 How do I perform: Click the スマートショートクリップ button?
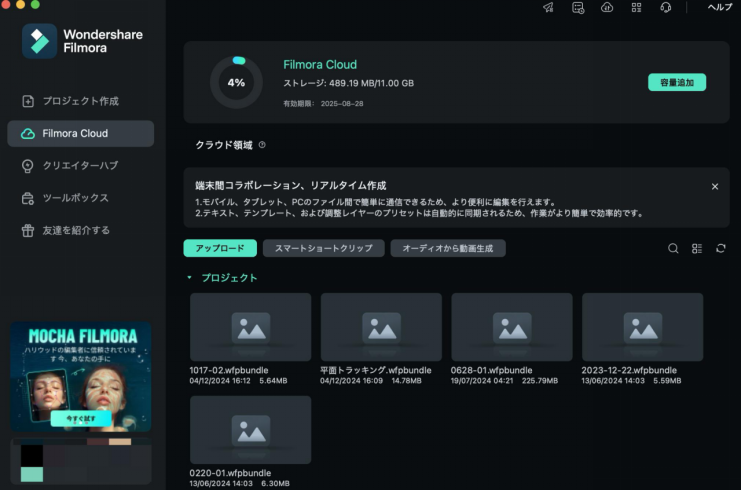[324, 248]
